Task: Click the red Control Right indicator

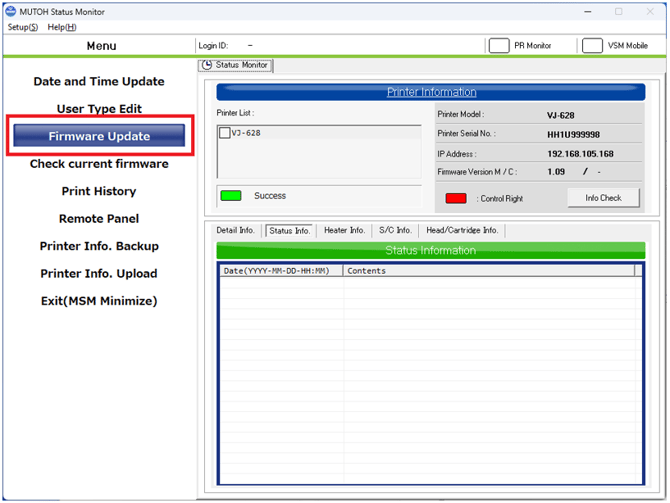Action: [x=456, y=198]
